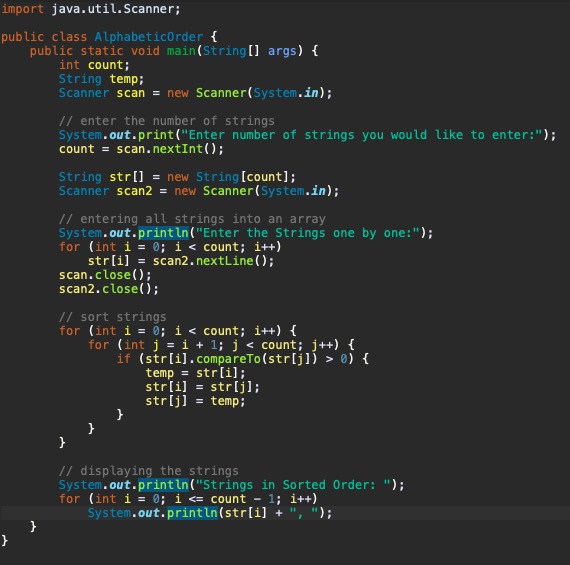Select comment "// sort strings"
The height and width of the screenshot is (565, 570).
[x=112, y=317]
